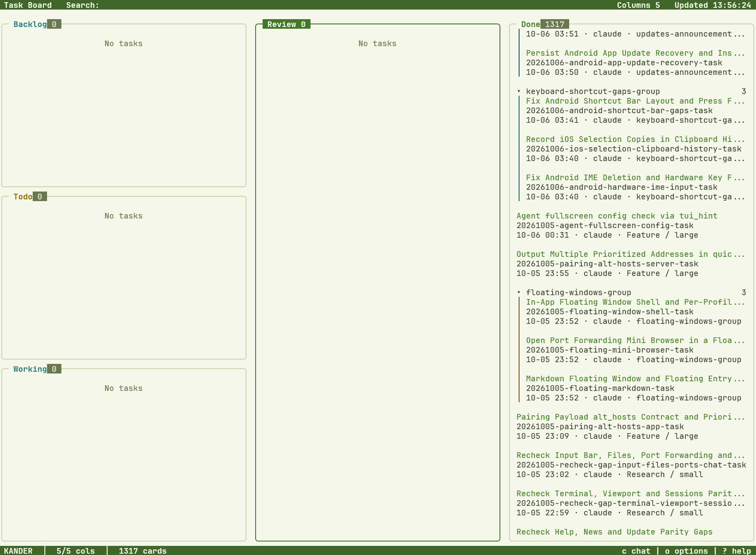
Task: Click the keyboard-shortcut-gaps-group label
Action: click(593, 91)
